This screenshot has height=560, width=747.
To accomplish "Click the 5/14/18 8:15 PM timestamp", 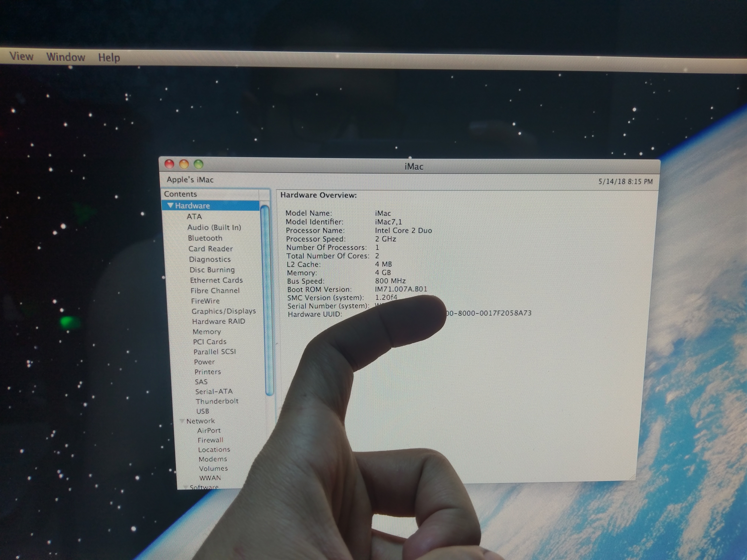I will tap(625, 182).
